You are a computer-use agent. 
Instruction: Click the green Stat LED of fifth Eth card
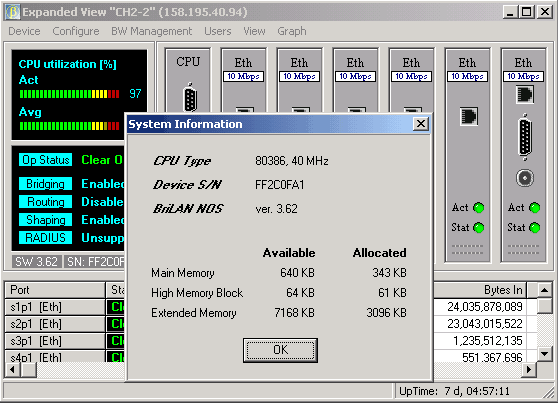point(479,227)
